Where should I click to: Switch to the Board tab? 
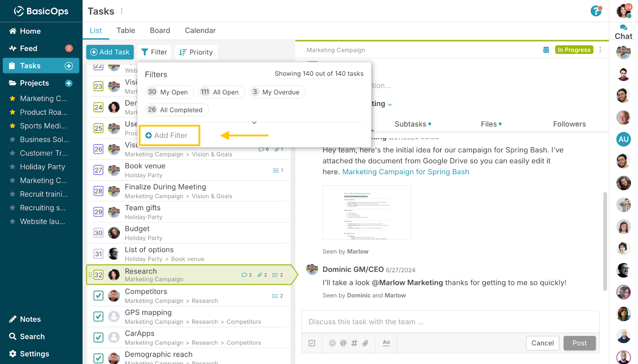point(159,30)
